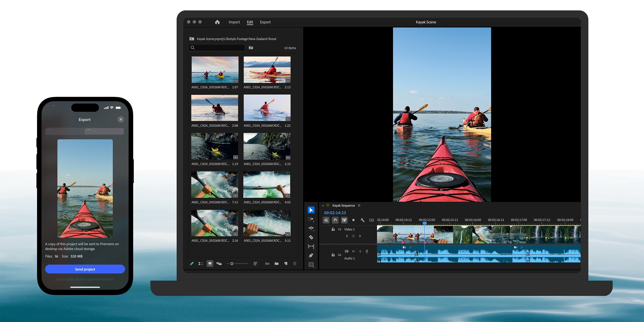This screenshot has width=644, height=322.
Task: Lock the Video 1 track
Action: tap(333, 229)
